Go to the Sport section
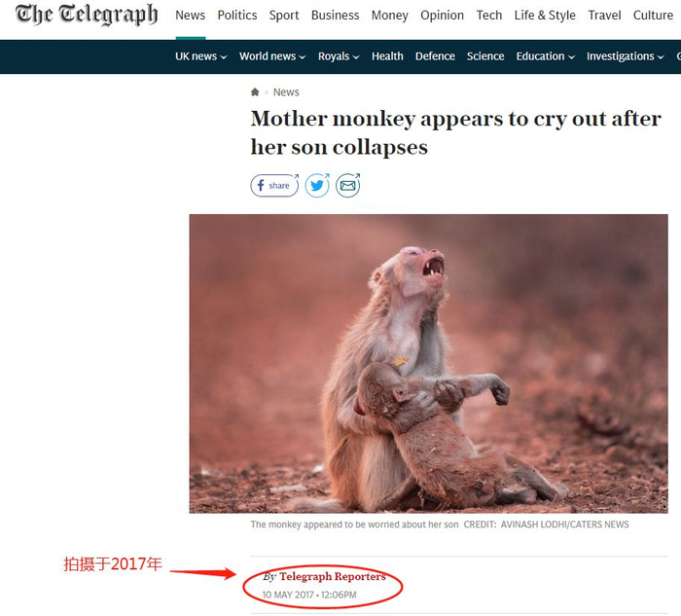The height and width of the screenshot is (616, 681). [x=284, y=16]
